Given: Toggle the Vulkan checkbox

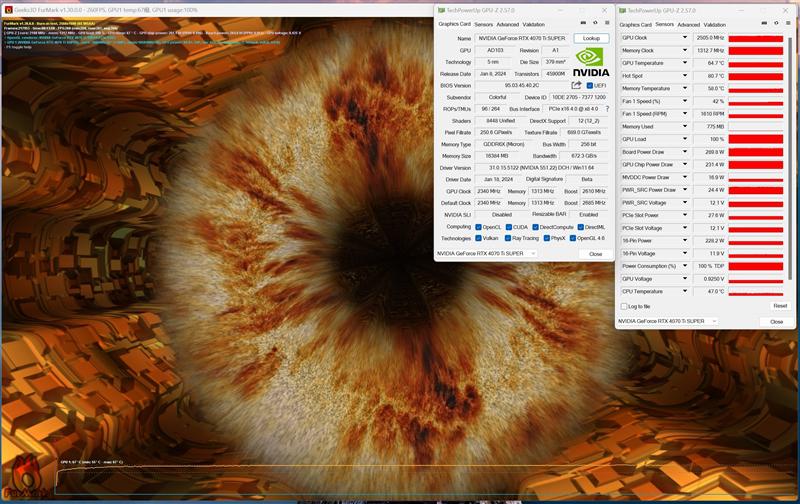Looking at the screenshot, I should 478,238.
